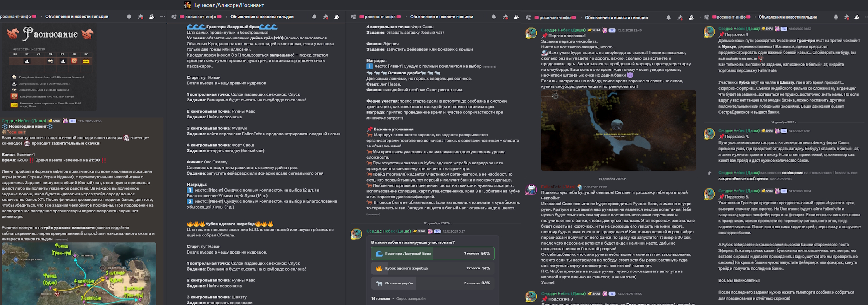The width and height of the screenshot is (868, 305).
Task: Open the Расписание schedule image
Action: pos(50,68)
